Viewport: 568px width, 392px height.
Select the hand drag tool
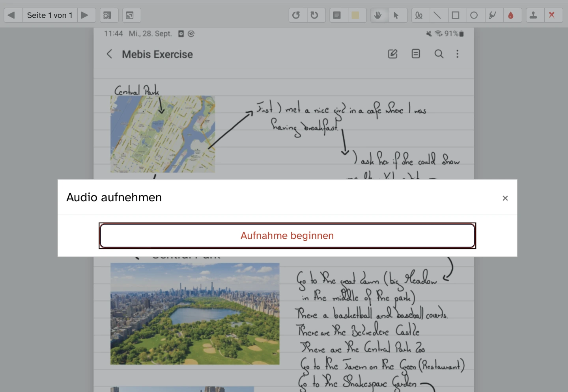(x=378, y=15)
